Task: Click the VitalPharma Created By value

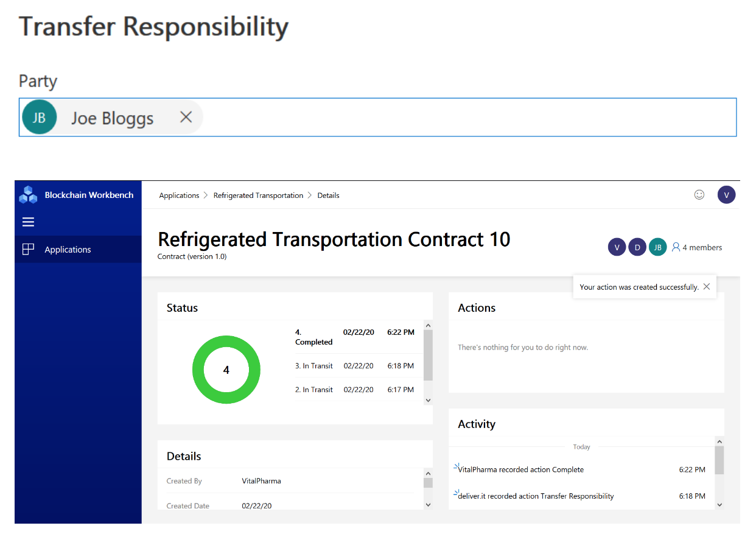Action: pyautogui.click(x=262, y=481)
